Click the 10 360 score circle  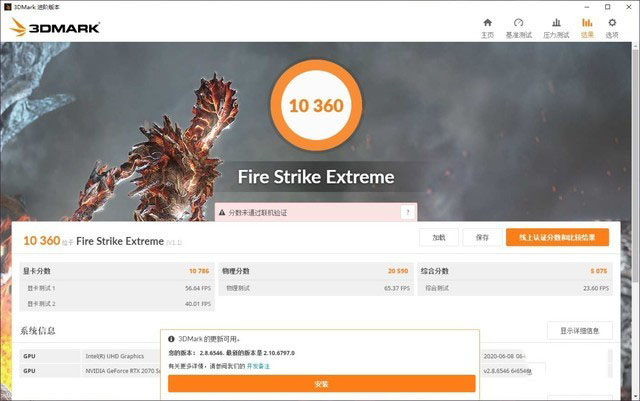[x=316, y=105]
